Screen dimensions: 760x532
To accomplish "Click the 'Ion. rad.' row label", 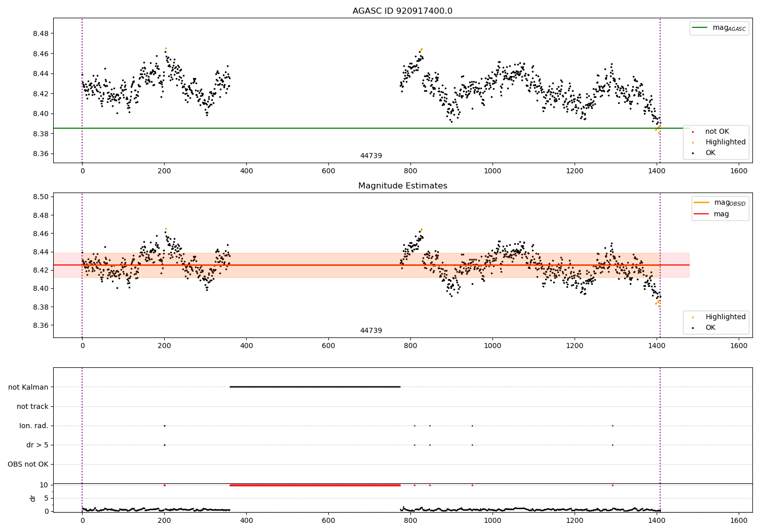I will point(34,426).
